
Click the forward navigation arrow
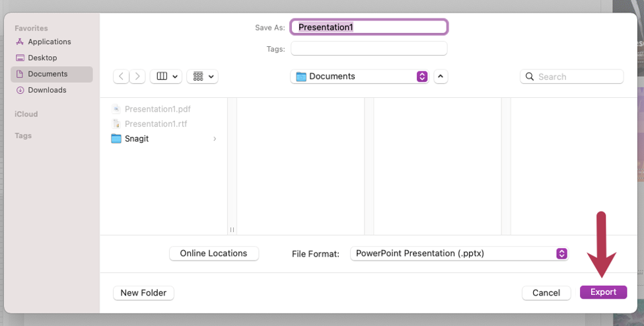(x=137, y=77)
